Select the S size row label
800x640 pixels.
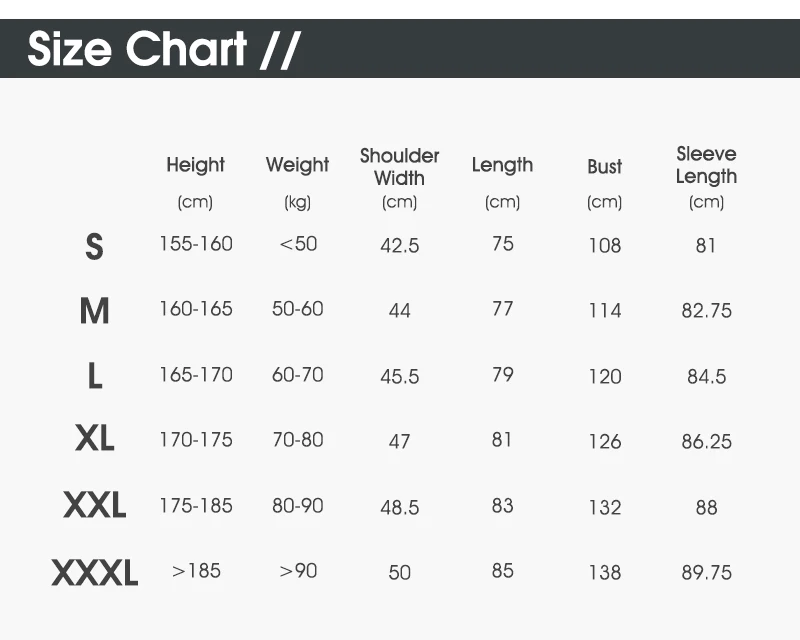point(94,247)
